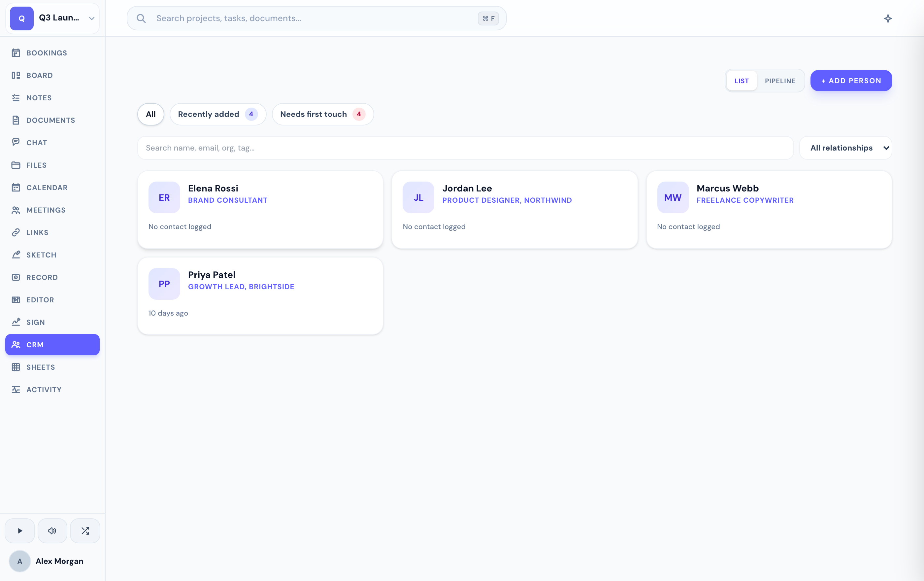Open the Calendar icon in sidebar
The image size is (924, 581).
tap(16, 188)
